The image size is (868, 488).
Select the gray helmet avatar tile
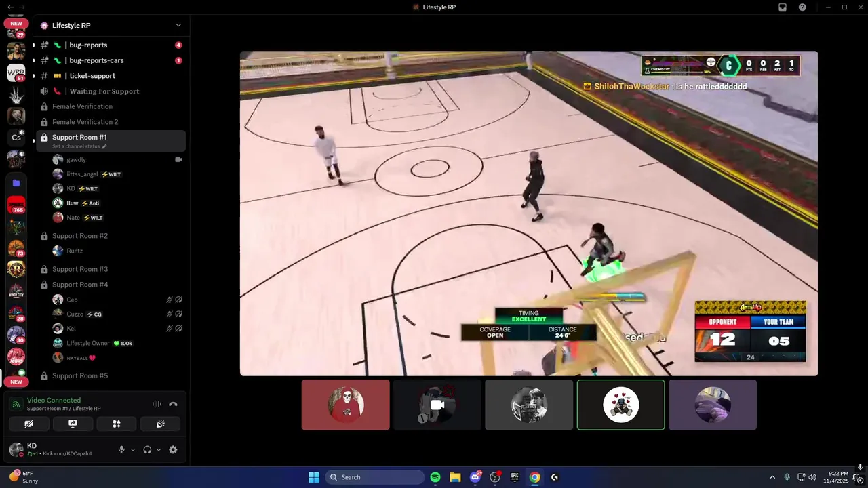pyautogui.click(x=529, y=405)
